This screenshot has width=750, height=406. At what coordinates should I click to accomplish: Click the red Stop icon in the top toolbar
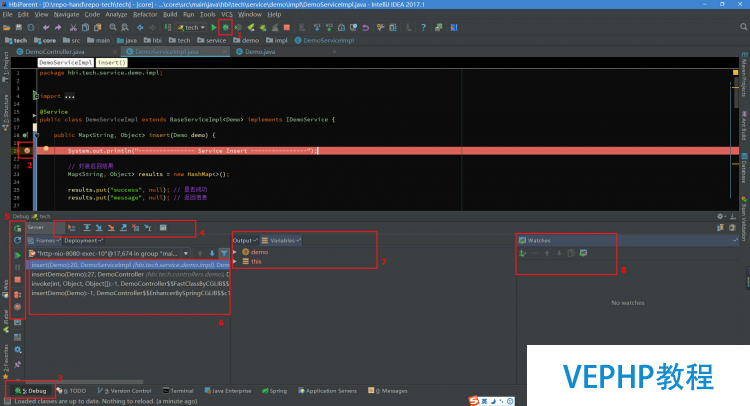point(287,27)
